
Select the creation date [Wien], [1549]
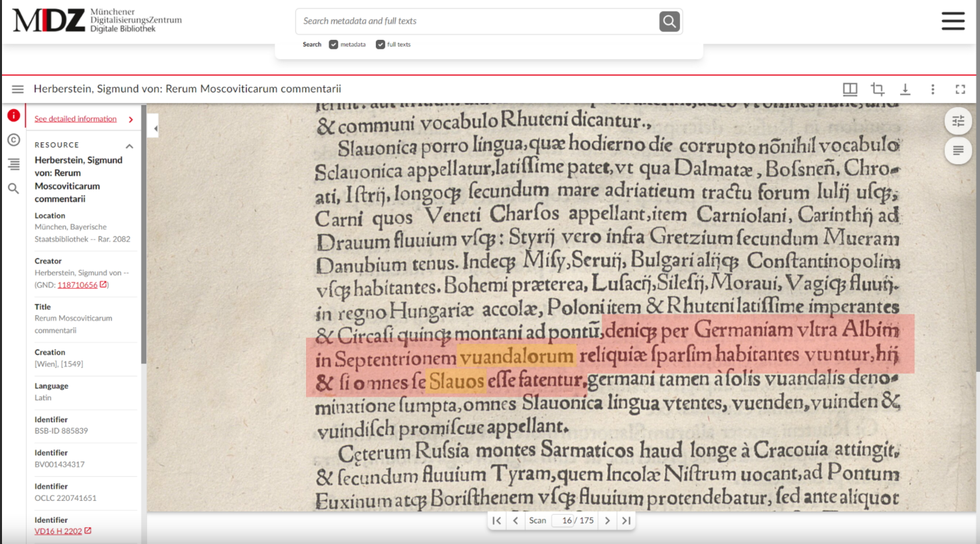(59, 364)
